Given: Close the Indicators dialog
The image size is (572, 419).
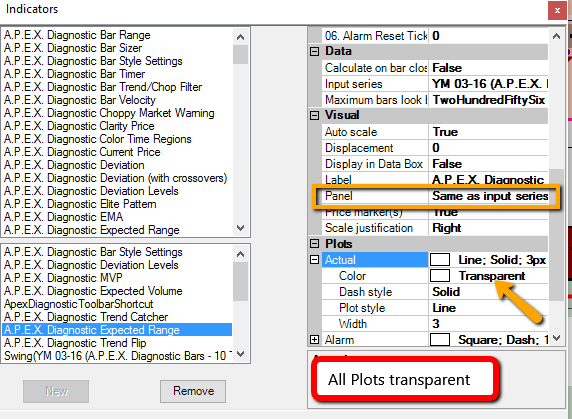Looking at the screenshot, I should [x=557, y=11].
